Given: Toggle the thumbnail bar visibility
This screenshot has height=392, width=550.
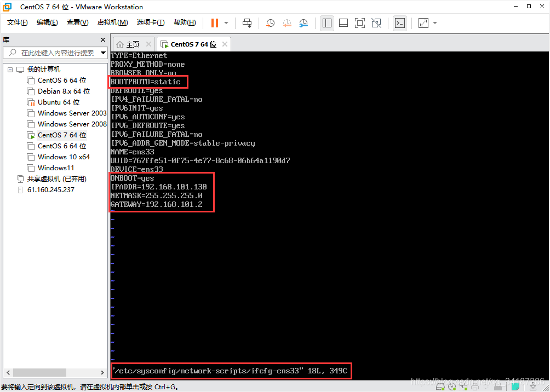Looking at the screenshot, I should coord(343,23).
